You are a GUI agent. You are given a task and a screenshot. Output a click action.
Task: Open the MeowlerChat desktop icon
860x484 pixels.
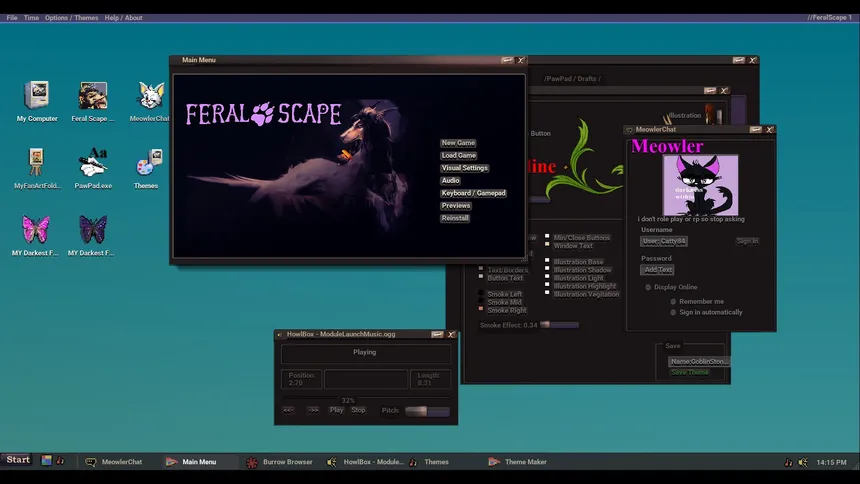coord(150,101)
